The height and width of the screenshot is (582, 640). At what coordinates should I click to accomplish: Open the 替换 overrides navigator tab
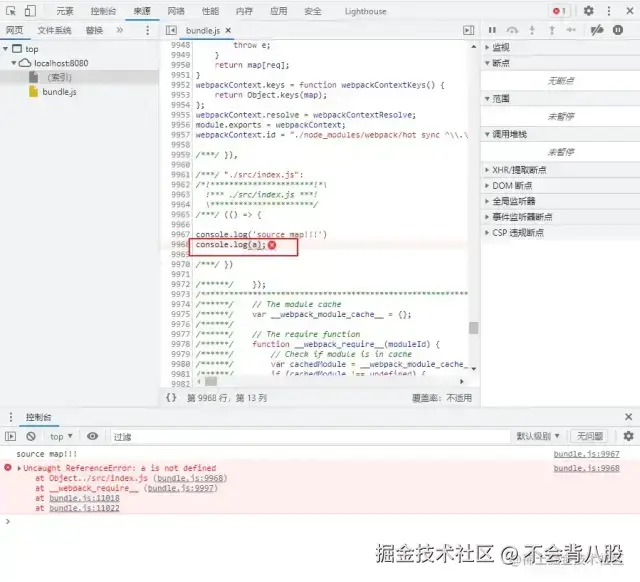click(94, 30)
